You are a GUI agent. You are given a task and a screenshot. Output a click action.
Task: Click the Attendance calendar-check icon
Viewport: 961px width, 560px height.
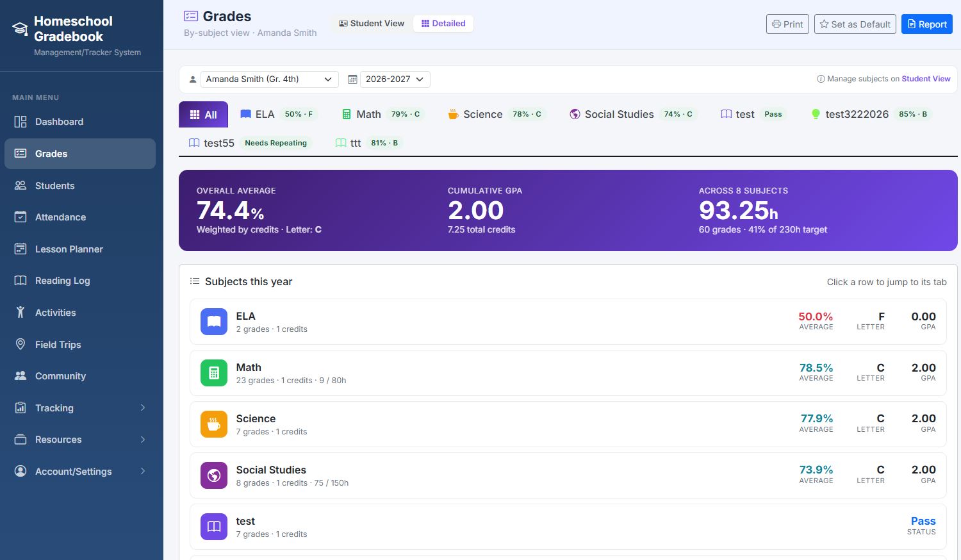click(21, 217)
